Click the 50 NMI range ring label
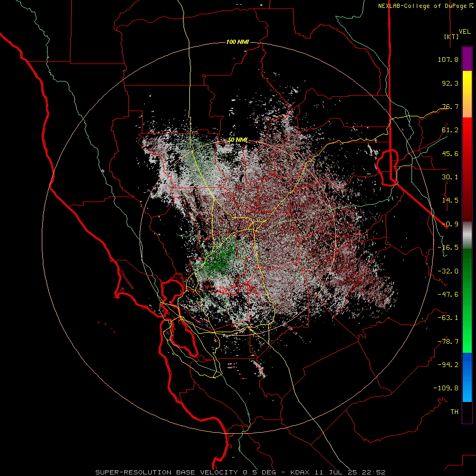The width and height of the screenshot is (476, 476). (x=237, y=140)
